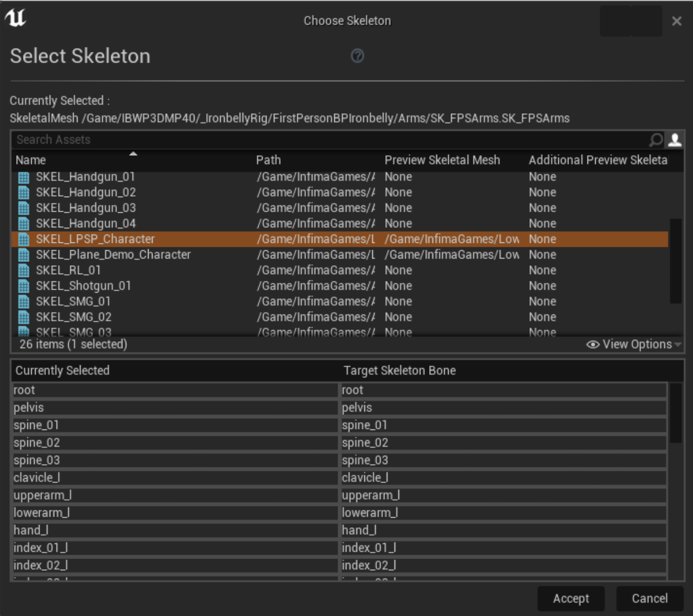Click skeleton icon of SKEL_Shotgun_01
The height and width of the screenshot is (616, 693).
(x=23, y=286)
